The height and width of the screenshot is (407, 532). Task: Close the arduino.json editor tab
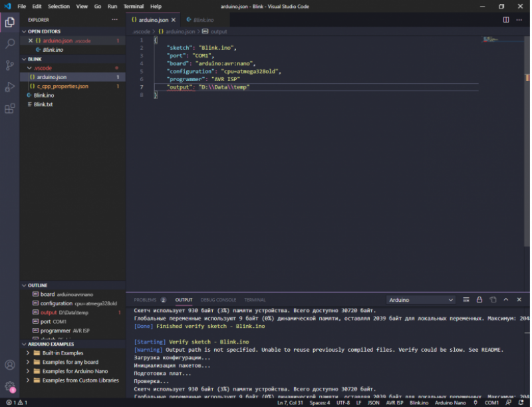174,20
